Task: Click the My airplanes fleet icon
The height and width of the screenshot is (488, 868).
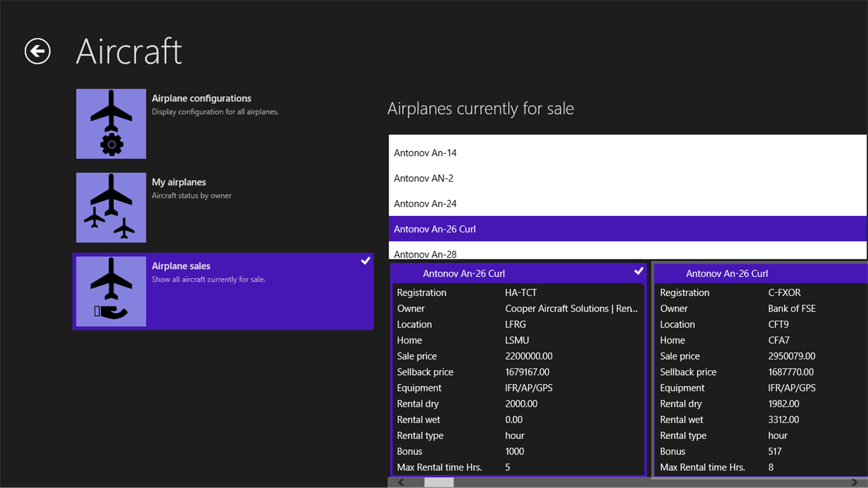Action: coord(111,207)
